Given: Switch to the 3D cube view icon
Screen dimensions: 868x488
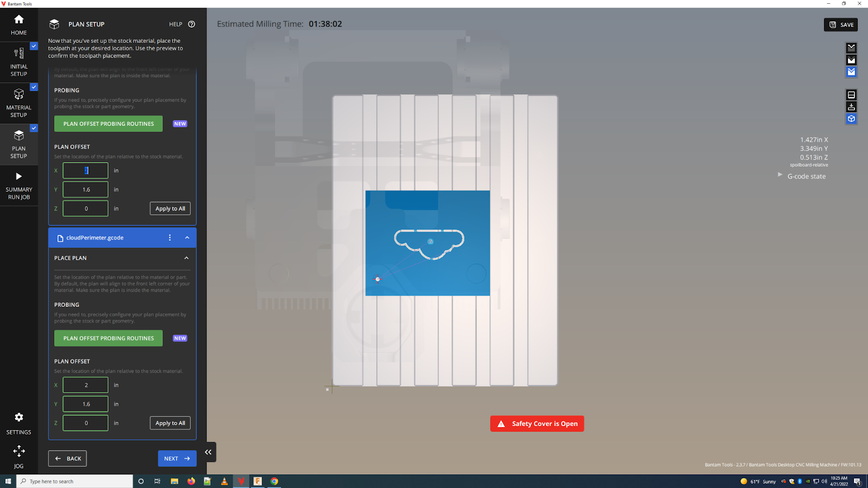Looking at the screenshot, I should 851,119.
